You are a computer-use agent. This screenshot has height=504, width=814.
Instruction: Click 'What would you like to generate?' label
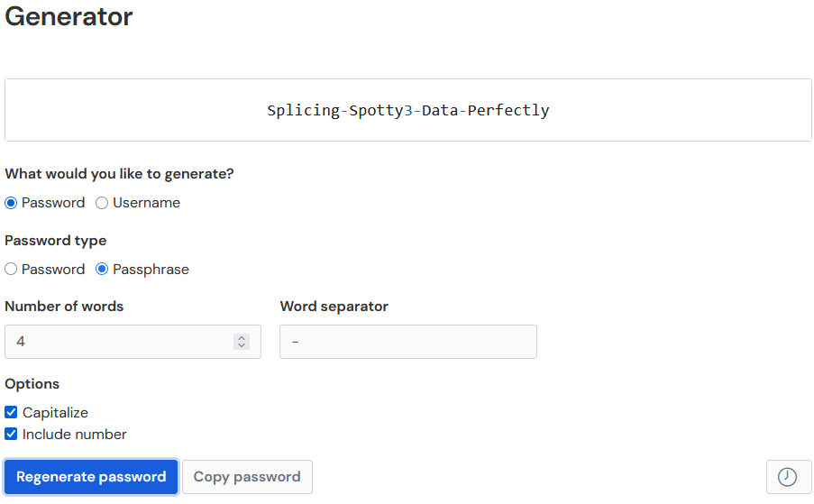point(119,174)
